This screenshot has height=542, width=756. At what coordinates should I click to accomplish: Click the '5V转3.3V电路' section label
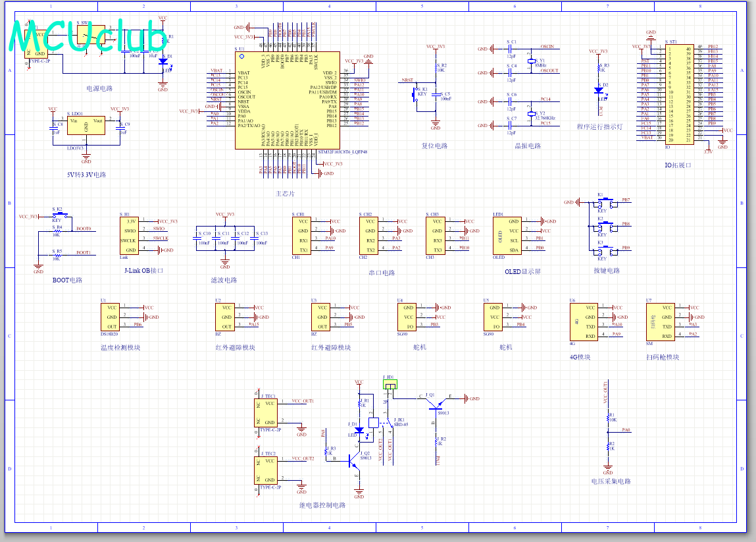click(86, 175)
